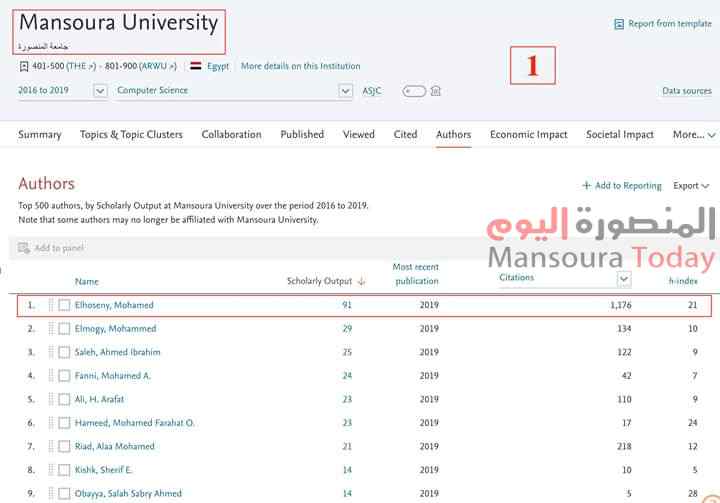Screen dimensions: 720x503
Task: Click the ranking bookmark icon before 401-500
Action: (24, 66)
